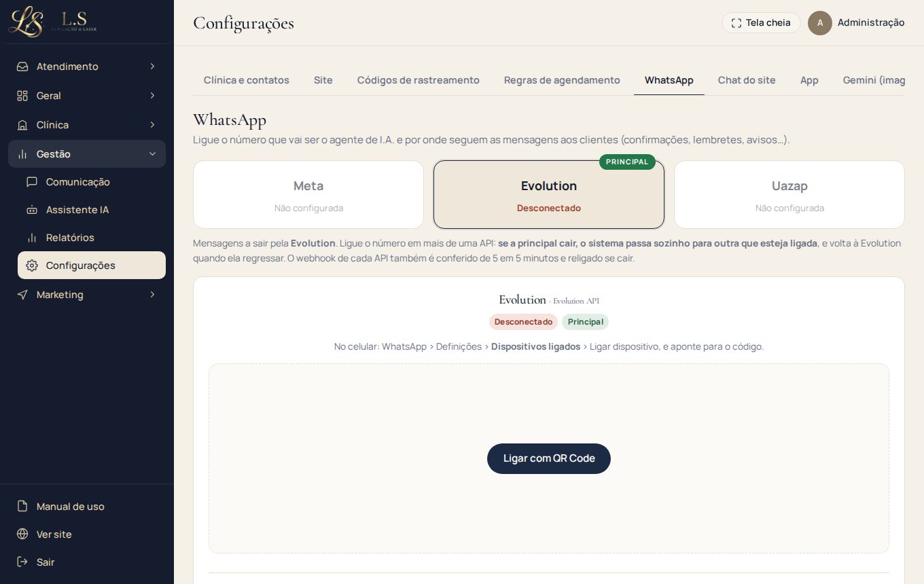Screen dimensions: 924x584
Task: Go to the Regras de agendamento tab
Action: [x=562, y=80]
